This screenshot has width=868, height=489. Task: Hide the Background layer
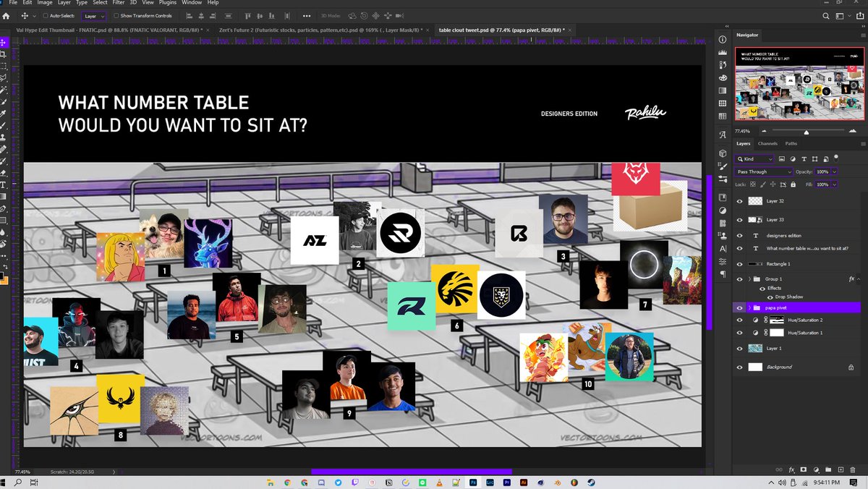coord(739,367)
